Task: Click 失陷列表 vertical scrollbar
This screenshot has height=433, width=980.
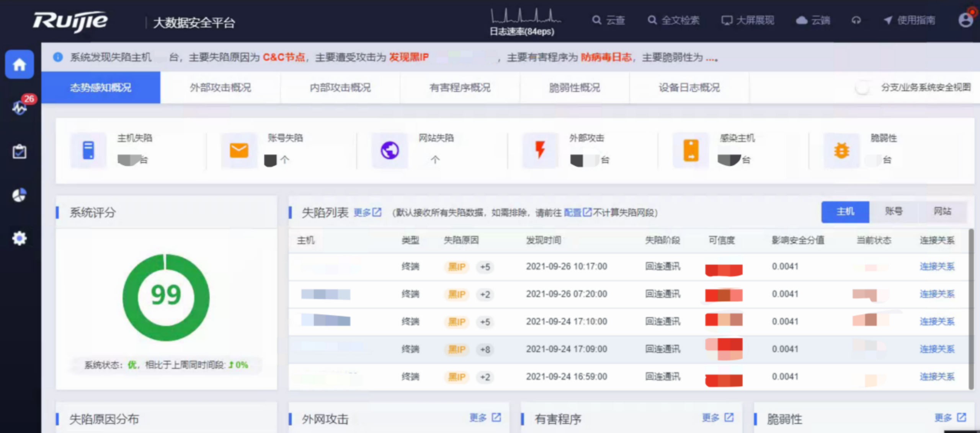Action: pos(971,309)
